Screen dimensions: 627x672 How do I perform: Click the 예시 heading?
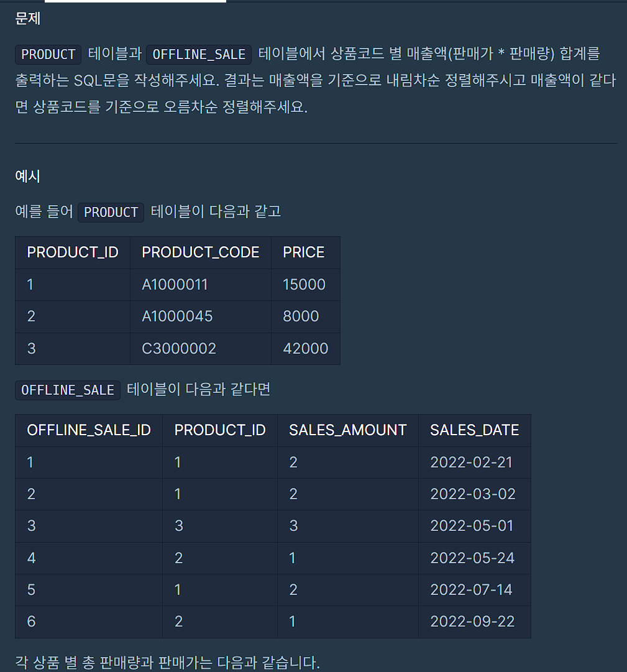tap(28, 176)
